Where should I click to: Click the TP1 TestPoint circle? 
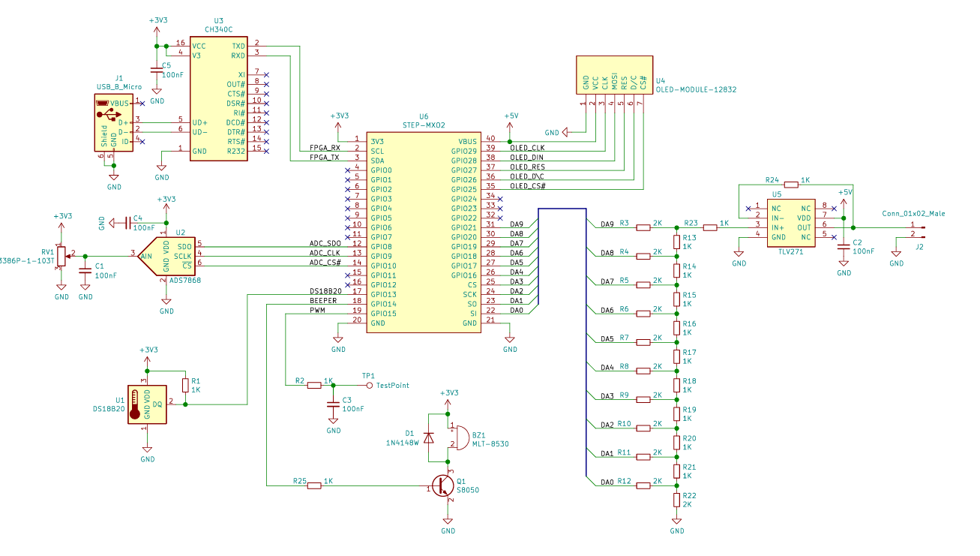369,385
